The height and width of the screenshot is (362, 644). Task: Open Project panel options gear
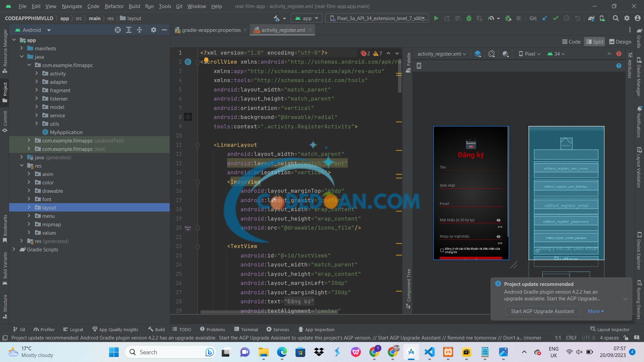pos(154,30)
